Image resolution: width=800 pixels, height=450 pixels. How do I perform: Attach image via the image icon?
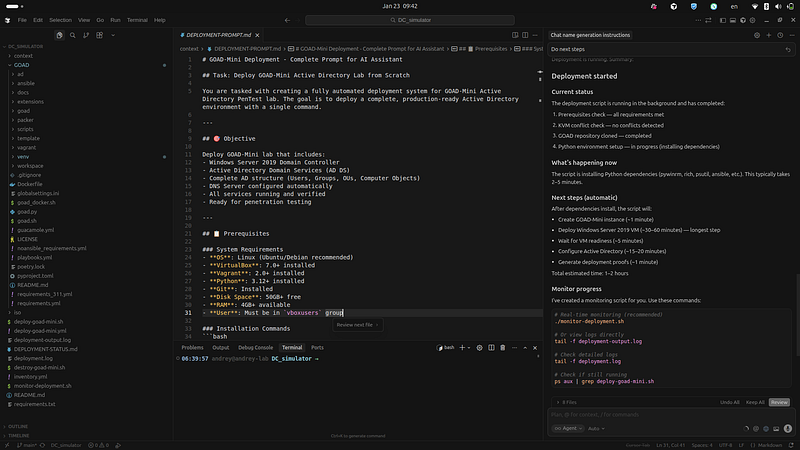pos(776,429)
